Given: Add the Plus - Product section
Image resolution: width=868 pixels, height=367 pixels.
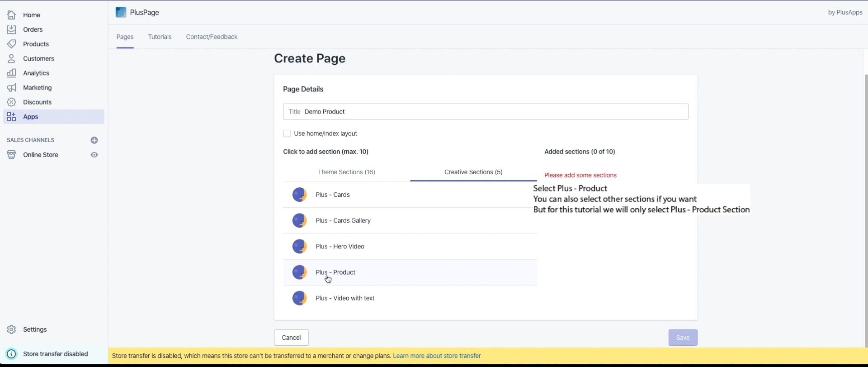Looking at the screenshot, I should point(410,272).
